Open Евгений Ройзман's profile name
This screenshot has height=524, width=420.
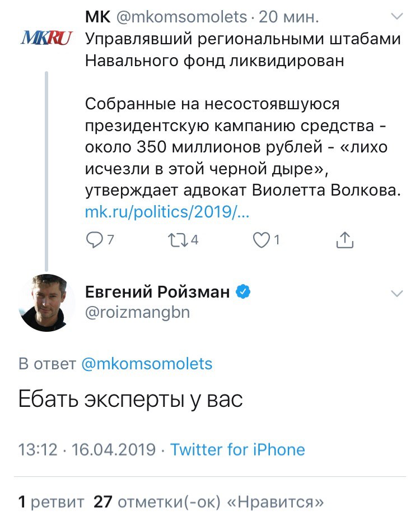click(x=157, y=291)
